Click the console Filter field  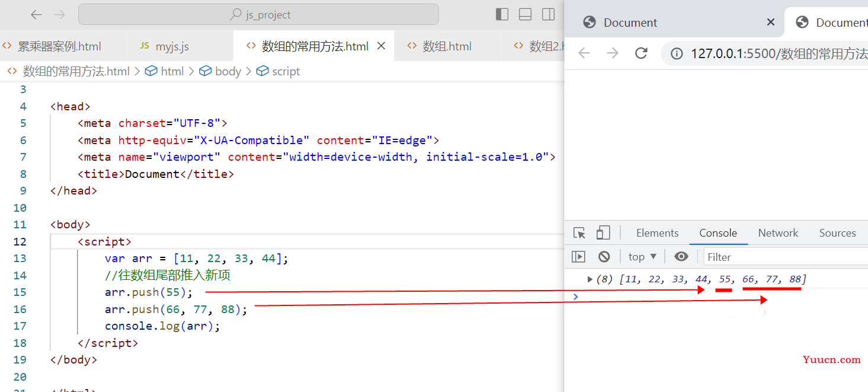(x=786, y=257)
